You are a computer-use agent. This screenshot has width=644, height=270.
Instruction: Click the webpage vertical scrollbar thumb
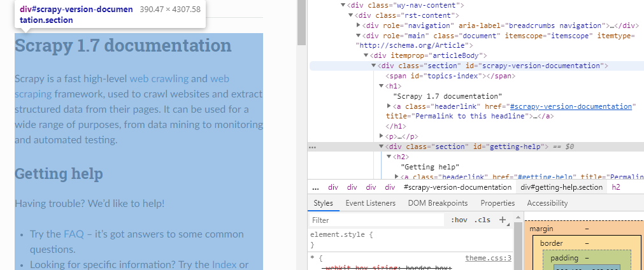pos(302,23)
